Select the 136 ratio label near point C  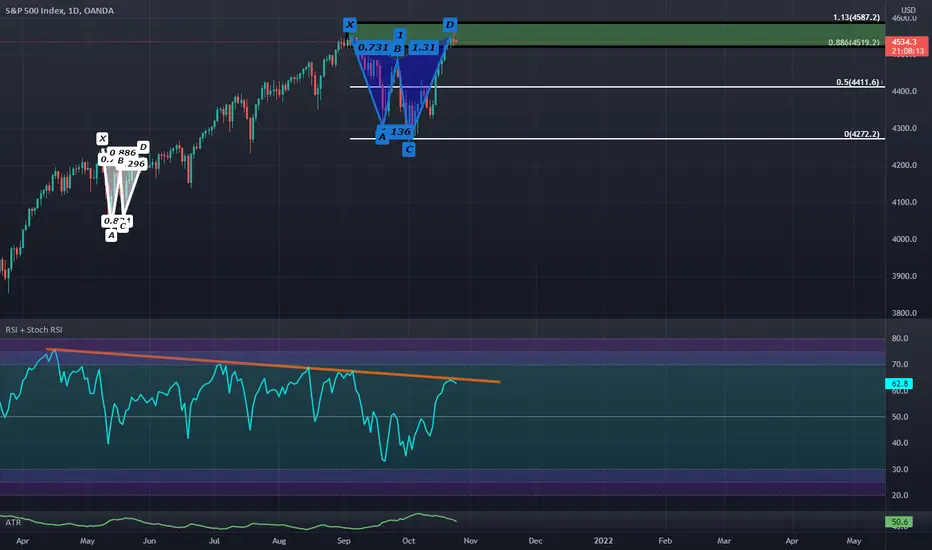(x=401, y=132)
